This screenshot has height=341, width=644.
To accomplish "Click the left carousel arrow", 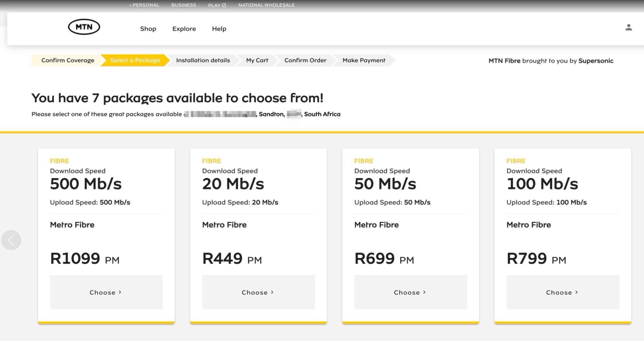I will 11,240.
